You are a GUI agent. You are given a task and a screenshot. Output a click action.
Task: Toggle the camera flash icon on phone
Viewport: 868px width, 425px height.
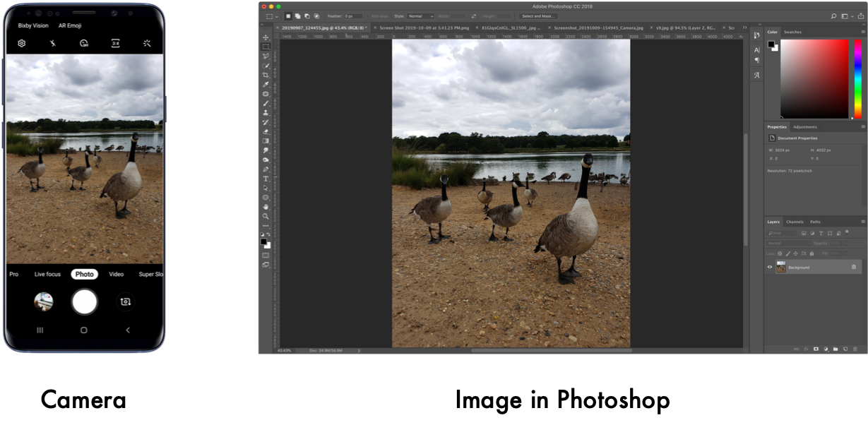click(53, 43)
